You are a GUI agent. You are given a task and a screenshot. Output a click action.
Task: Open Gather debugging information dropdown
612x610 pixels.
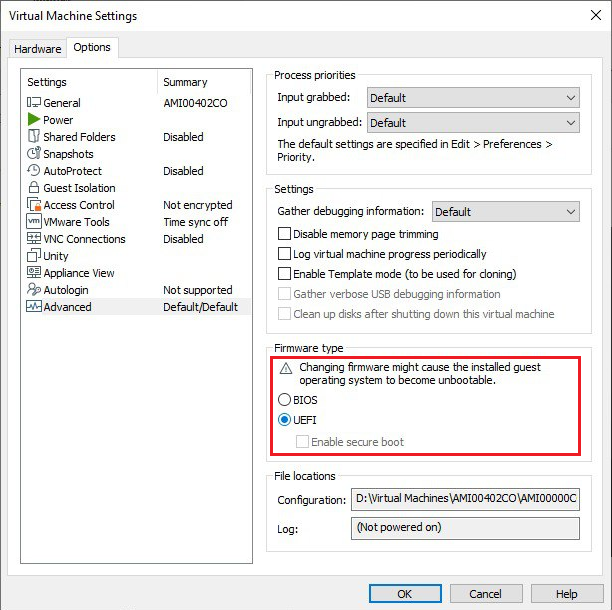pyautogui.click(x=505, y=212)
